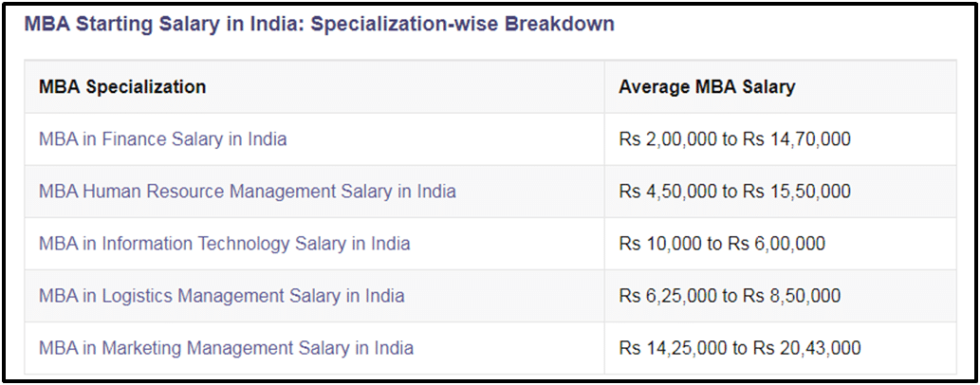Visit the MBA in Logistics Management Salary link
The width and height of the screenshot is (980, 385).
pos(221,295)
